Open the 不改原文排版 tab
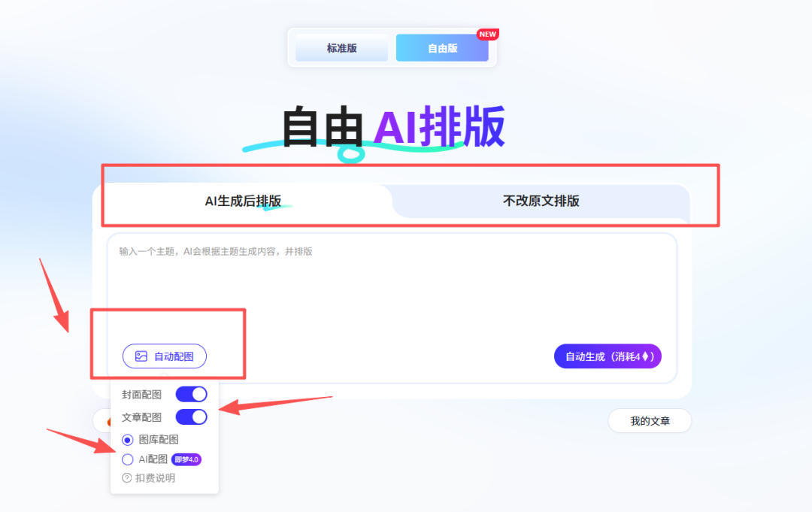Screen dimensions: 812x512 pyautogui.click(x=541, y=201)
